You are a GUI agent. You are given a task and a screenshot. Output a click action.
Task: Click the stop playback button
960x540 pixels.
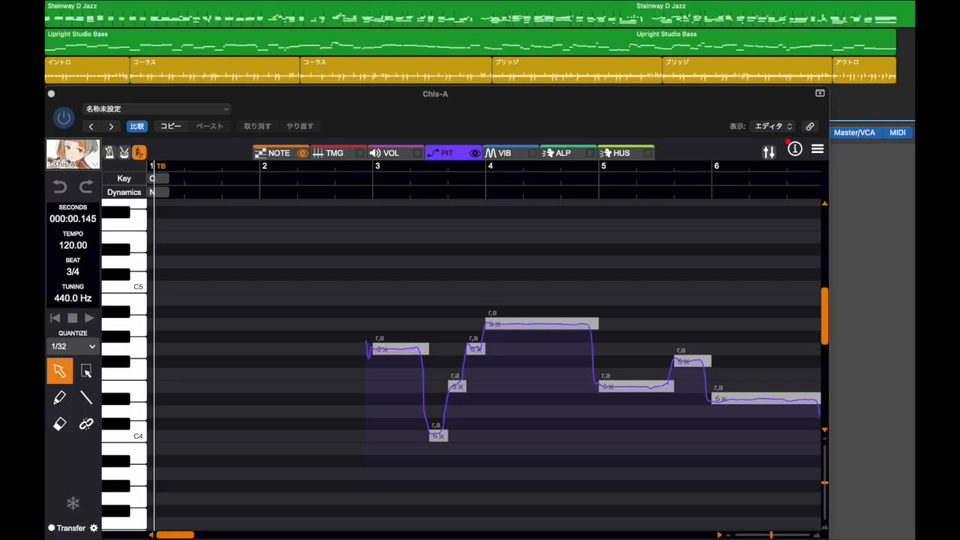pyautogui.click(x=72, y=318)
